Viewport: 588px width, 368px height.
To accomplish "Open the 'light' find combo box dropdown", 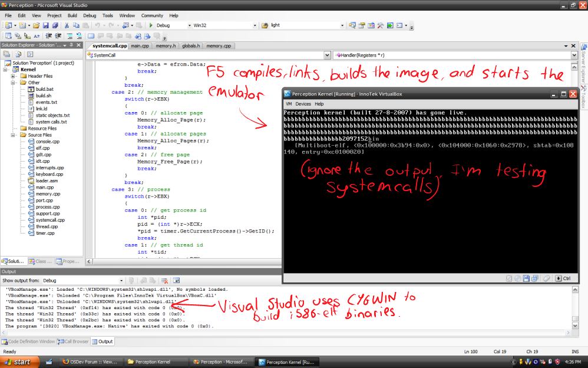I will (x=342, y=25).
